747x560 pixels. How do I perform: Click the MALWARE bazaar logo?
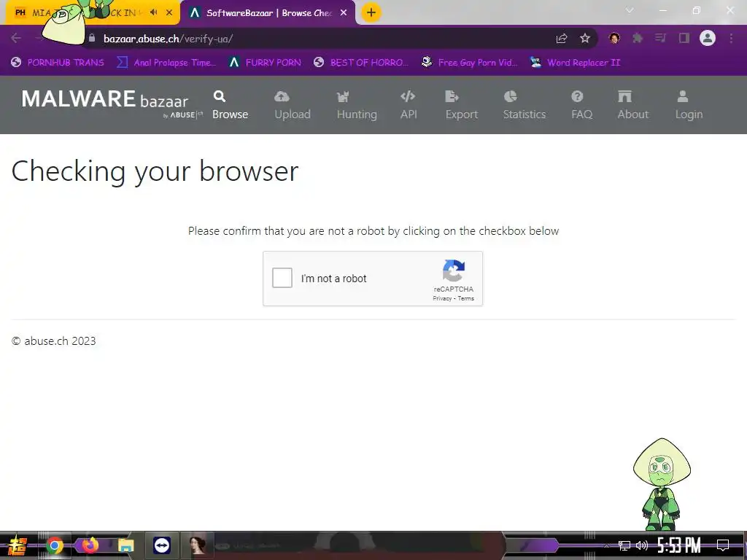click(112, 102)
